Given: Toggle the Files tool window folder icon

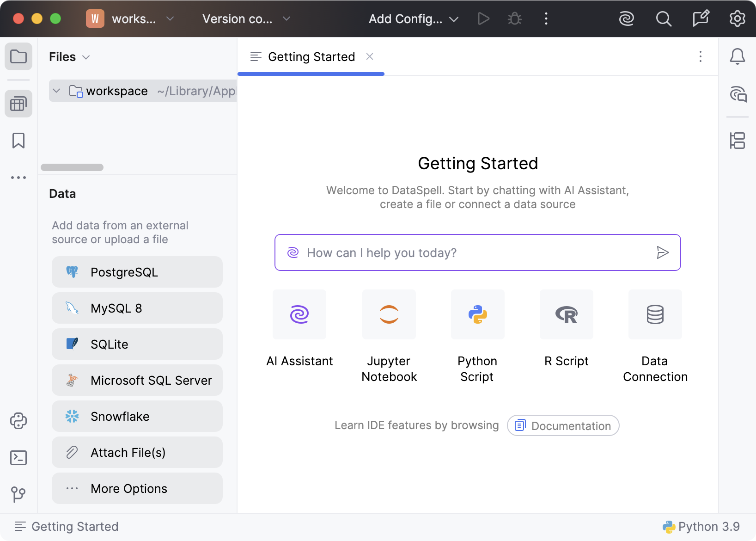Looking at the screenshot, I should (18, 57).
